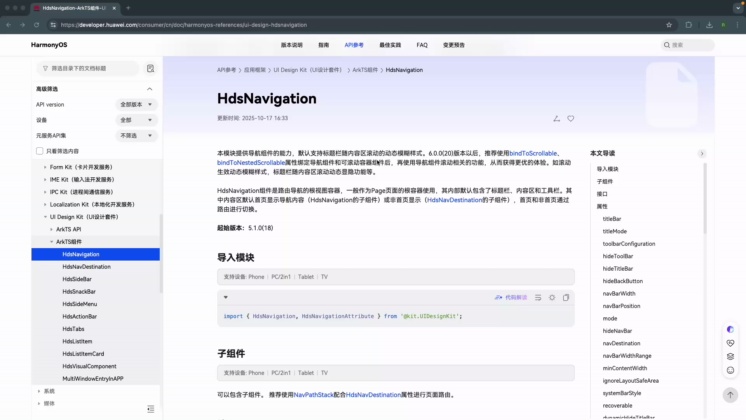Image resolution: width=746 pixels, height=420 pixels.
Task: Click the document list icon beside filter box
Action: pos(150,68)
